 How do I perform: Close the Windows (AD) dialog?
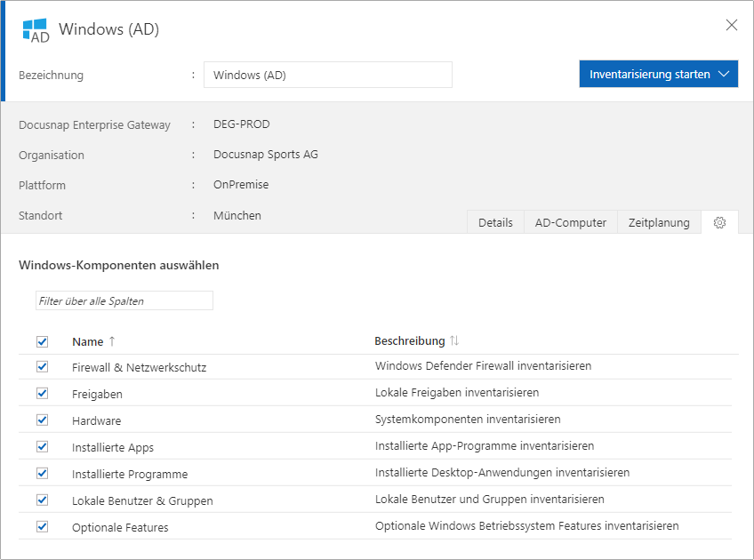tap(732, 25)
